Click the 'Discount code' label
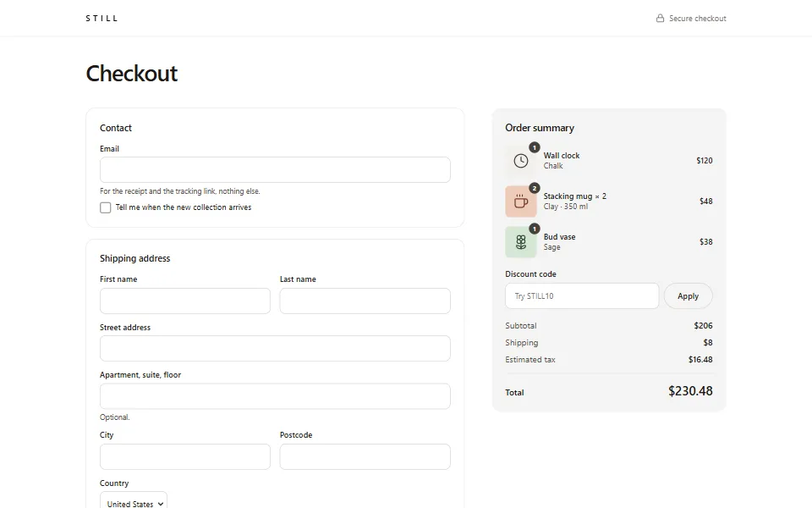 (531, 274)
